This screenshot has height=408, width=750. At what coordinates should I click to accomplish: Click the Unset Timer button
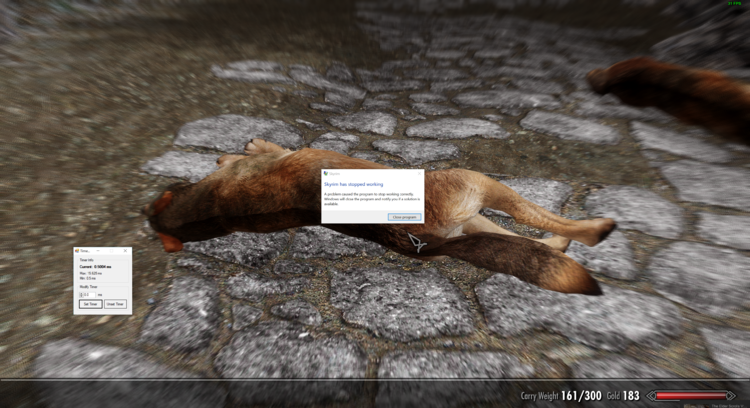115,304
